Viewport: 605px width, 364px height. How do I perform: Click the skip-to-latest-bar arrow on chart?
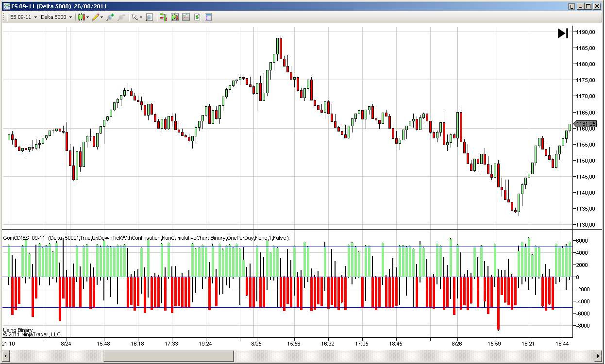(x=563, y=33)
